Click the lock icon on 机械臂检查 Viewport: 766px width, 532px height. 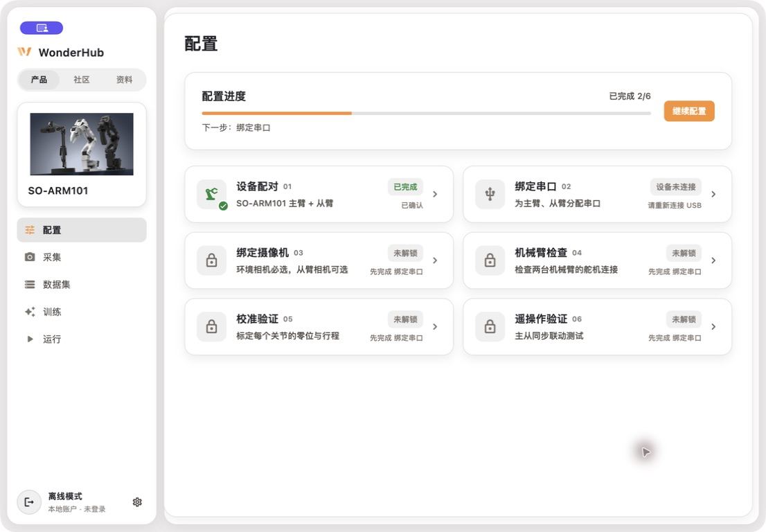pyautogui.click(x=490, y=260)
